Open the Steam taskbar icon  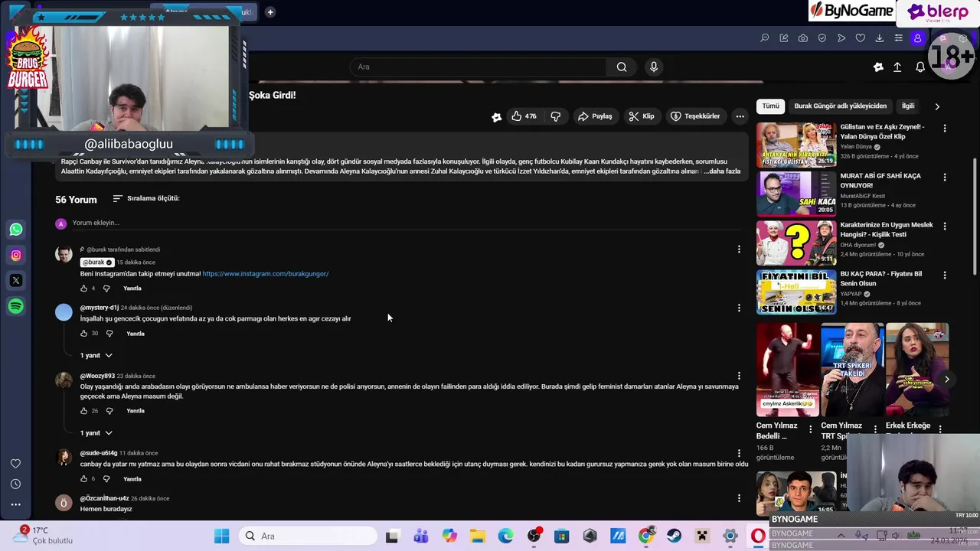click(x=674, y=536)
